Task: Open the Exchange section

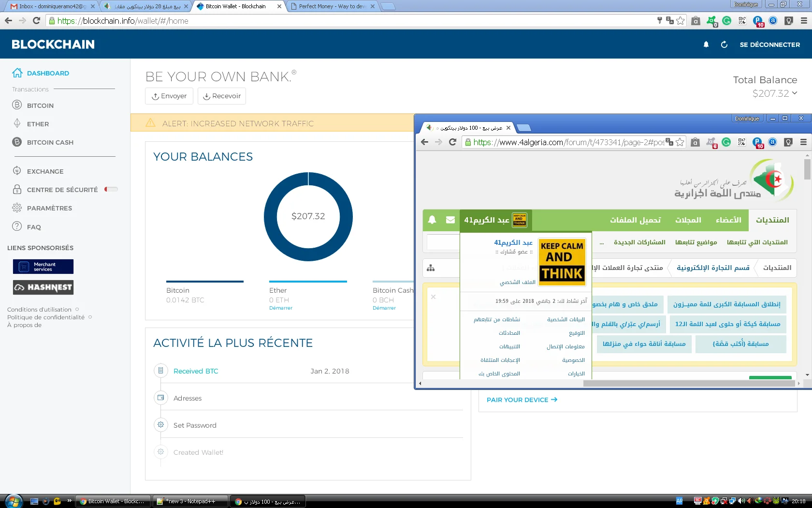Action: tap(45, 171)
